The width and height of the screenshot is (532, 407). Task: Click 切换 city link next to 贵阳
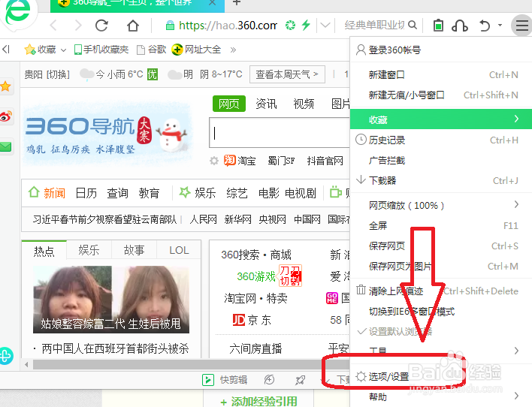(x=58, y=74)
